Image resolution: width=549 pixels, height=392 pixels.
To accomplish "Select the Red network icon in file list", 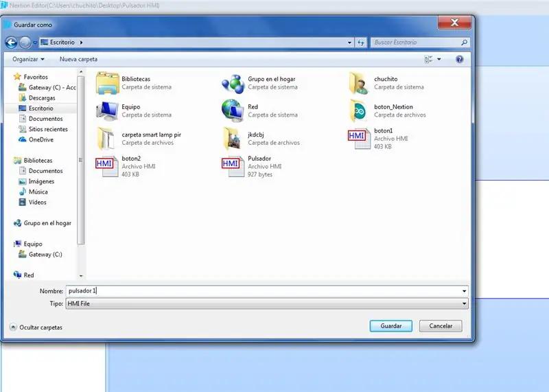I will [x=233, y=111].
